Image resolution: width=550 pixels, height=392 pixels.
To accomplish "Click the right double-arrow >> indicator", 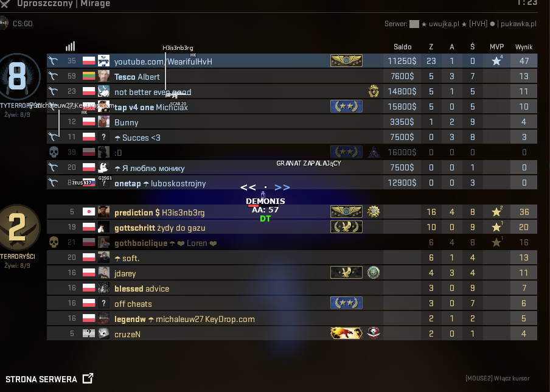I will pyautogui.click(x=282, y=187).
